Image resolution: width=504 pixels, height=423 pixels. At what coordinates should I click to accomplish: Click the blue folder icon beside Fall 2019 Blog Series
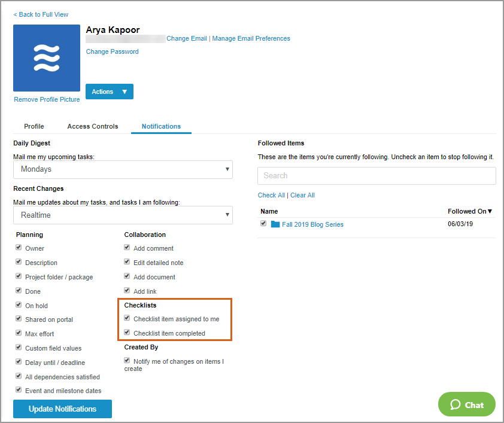click(x=275, y=224)
